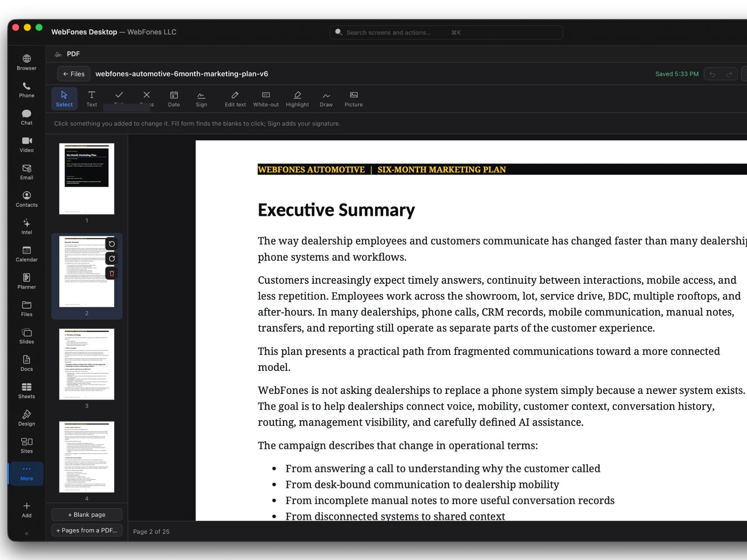Open the Contacts sidebar item
747x560 pixels.
coord(27,199)
